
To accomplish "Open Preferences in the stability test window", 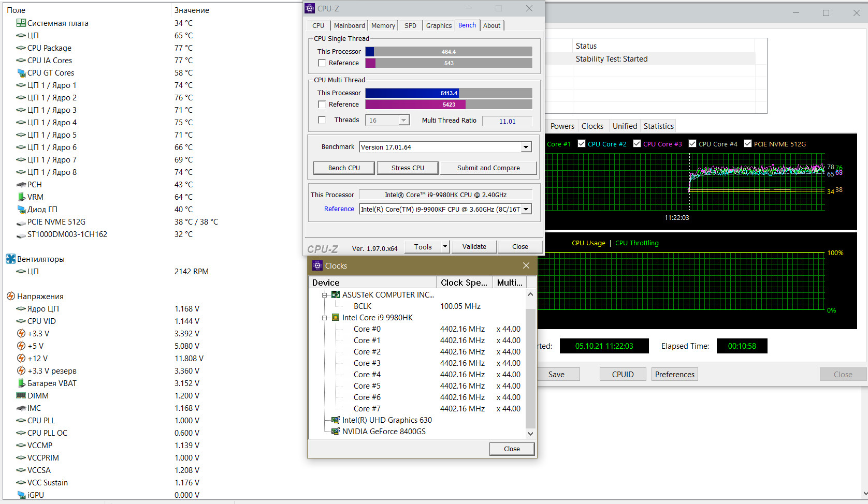I will 675,374.
